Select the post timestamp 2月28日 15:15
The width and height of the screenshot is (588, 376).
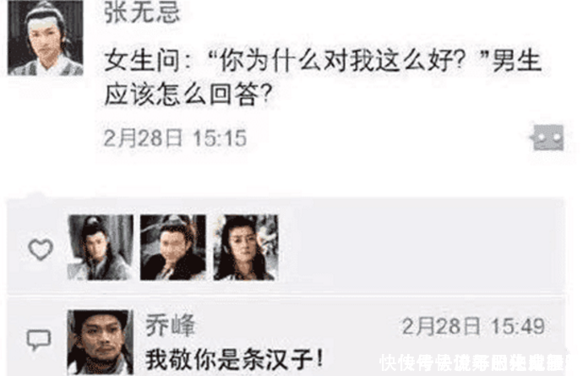[175, 138]
